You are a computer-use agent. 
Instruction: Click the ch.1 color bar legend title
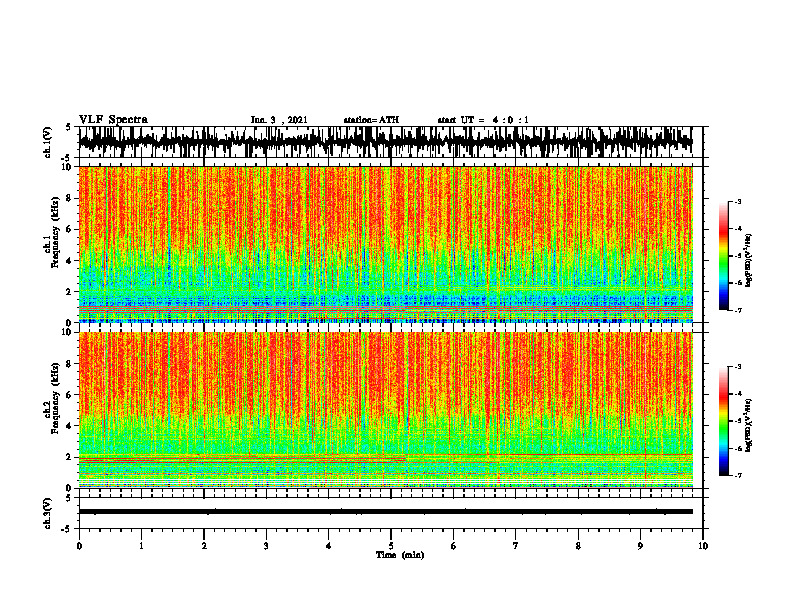pos(749,261)
